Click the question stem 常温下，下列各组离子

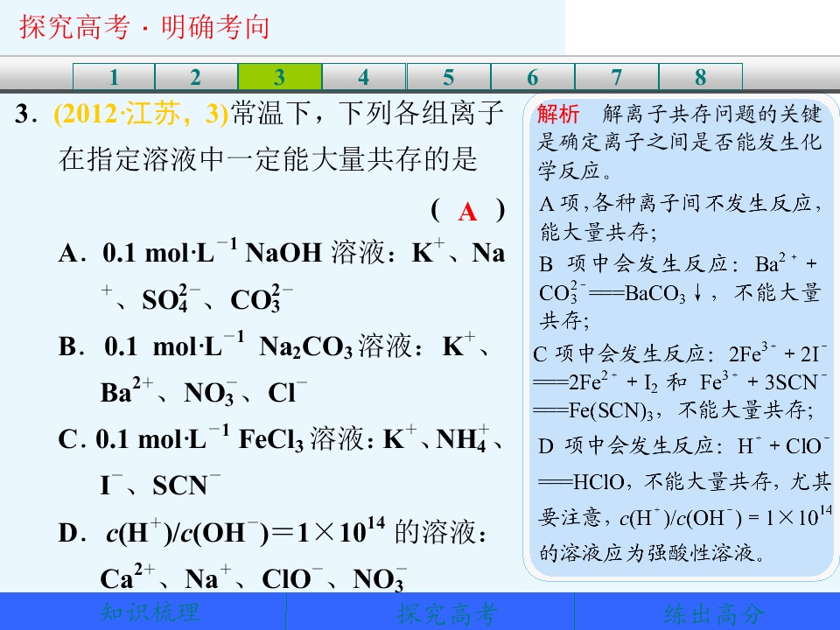[x=367, y=114]
